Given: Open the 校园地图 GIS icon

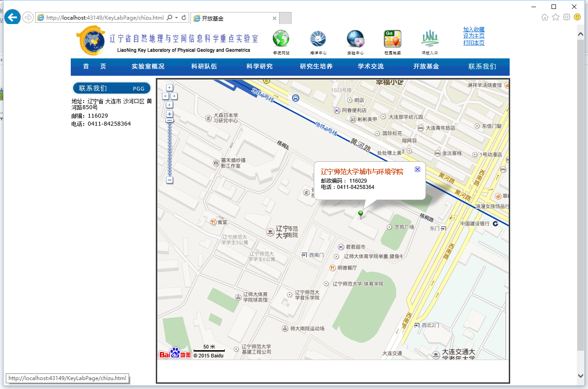Looking at the screenshot, I should 393,39.
